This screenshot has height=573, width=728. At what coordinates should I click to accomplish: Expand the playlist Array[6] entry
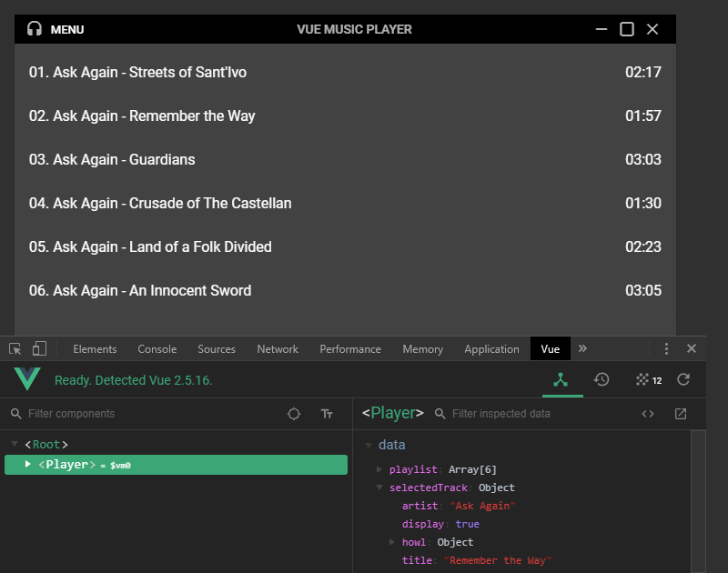tap(379, 469)
